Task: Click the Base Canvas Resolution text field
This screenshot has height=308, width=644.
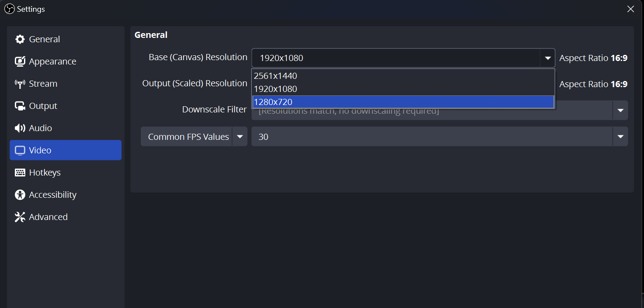Action: (x=392, y=57)
